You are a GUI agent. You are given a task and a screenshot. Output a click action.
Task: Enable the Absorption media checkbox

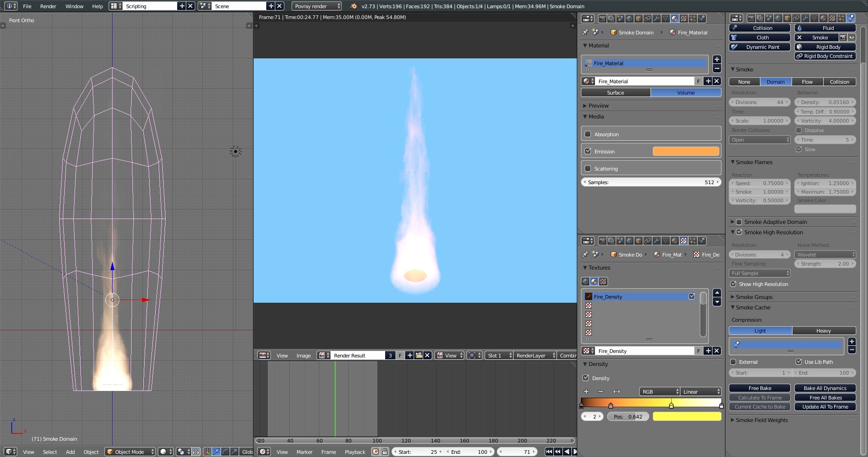[588, 134]
